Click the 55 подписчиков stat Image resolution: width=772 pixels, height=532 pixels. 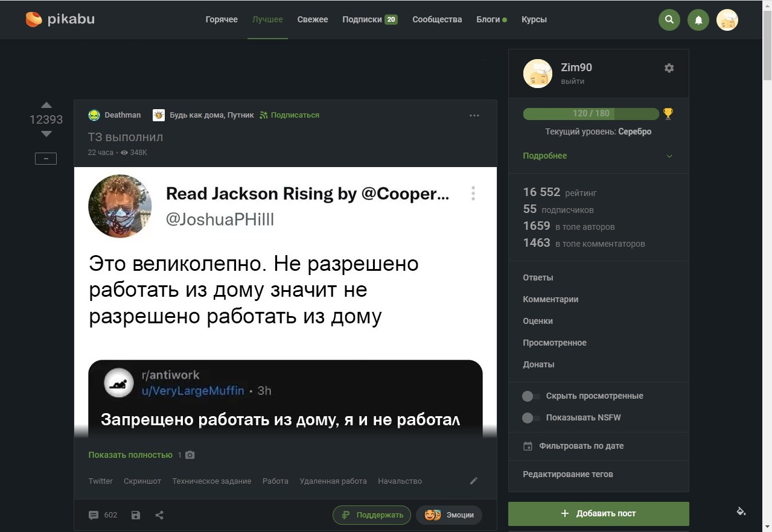pos(558,209)
